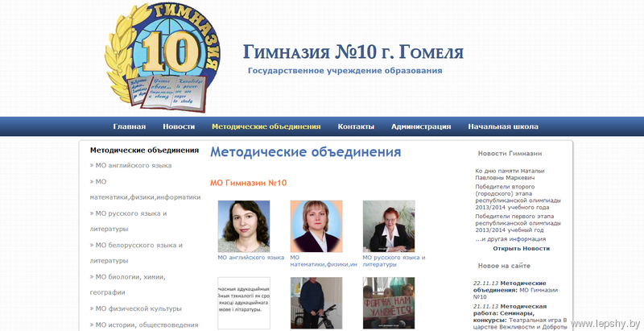Click subtitle Государственное учреждение образования
644x331 pixels.
345,71
